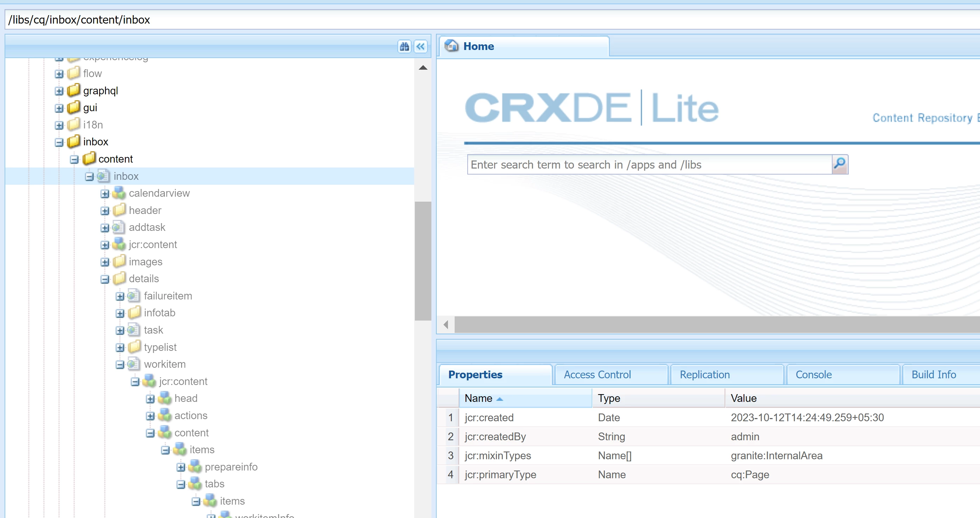The height and width of the screenshot is (518, 980).
Task: Open the Replication tab
Action: pyautogui.click(x=704, y=375)
